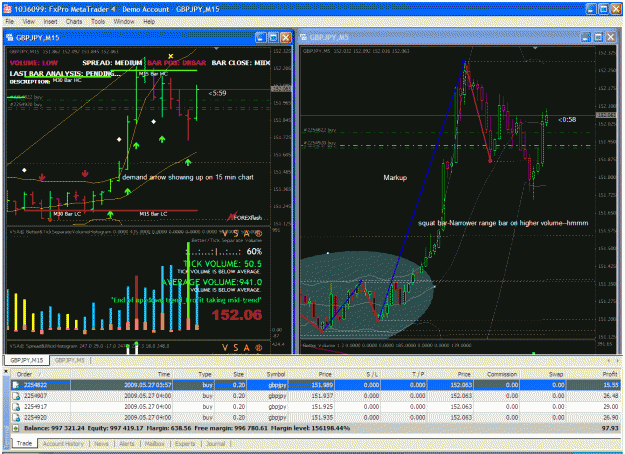Click the chart shift triangle on M15 chart
The width and height of the screenshot is (625, 454).
(216, 49)
